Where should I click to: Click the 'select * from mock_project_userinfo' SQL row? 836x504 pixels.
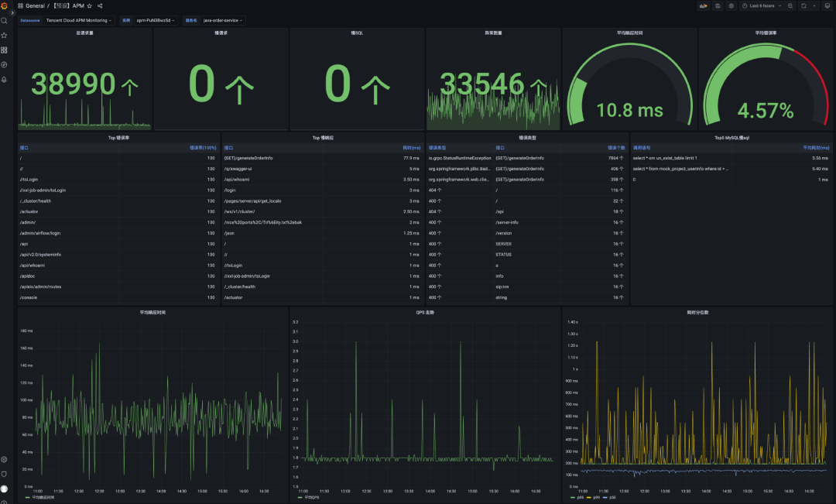731,169
